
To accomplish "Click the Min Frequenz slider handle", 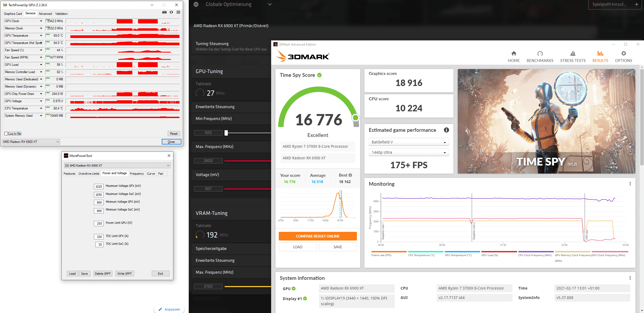I will coord(226,133).
